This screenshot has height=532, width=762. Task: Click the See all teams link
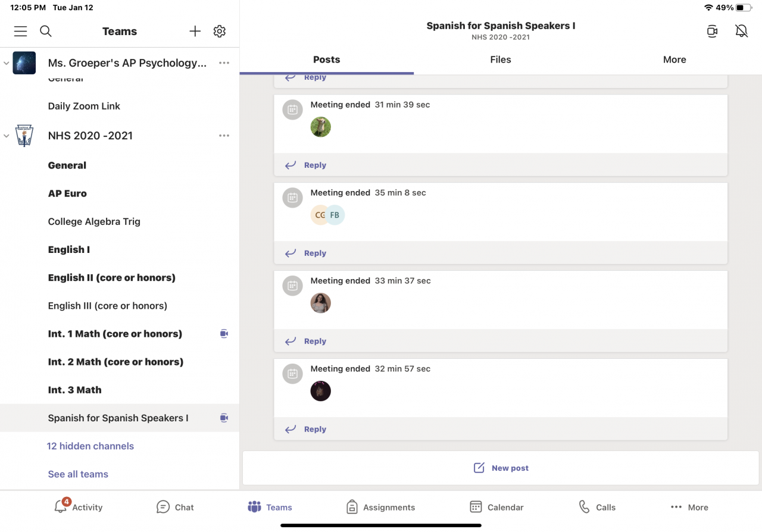click(78, 474)
